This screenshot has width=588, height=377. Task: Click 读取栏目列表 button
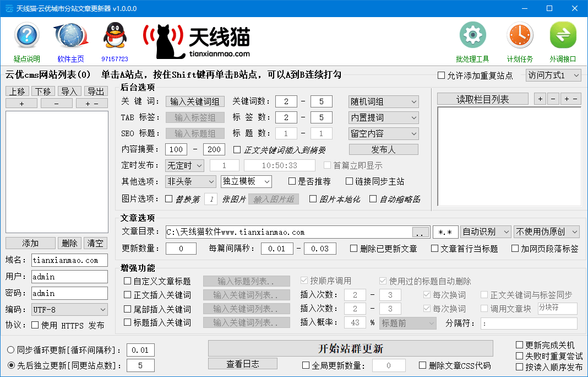[483, 99]
